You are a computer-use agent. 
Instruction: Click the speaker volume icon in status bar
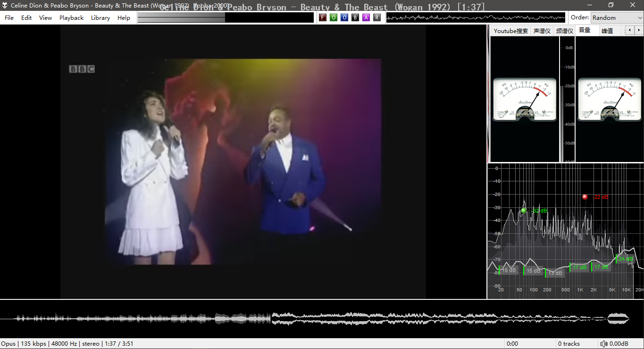pos(603,344)
